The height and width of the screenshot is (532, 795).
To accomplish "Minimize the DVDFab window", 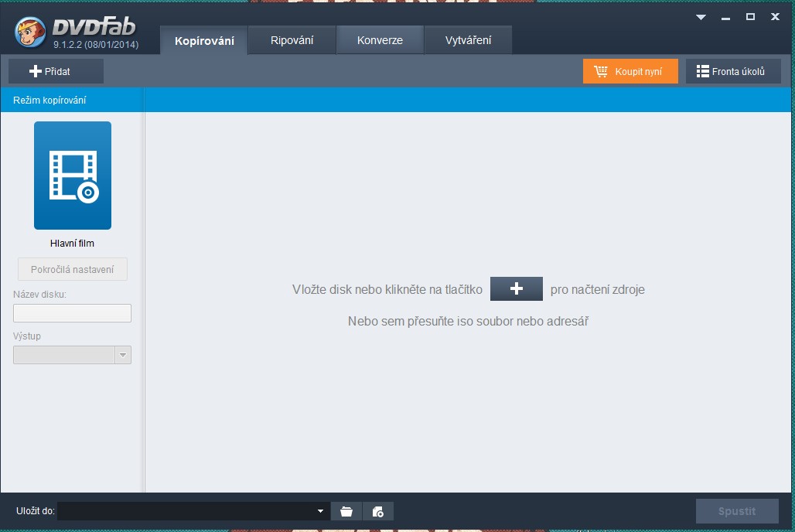I will (x=725, y=18).
